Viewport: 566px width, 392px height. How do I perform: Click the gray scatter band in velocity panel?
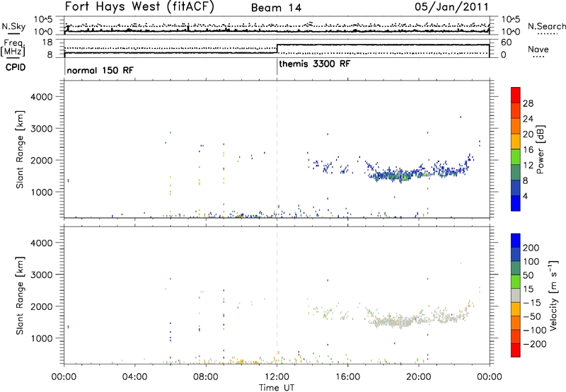tap(395, 321)
